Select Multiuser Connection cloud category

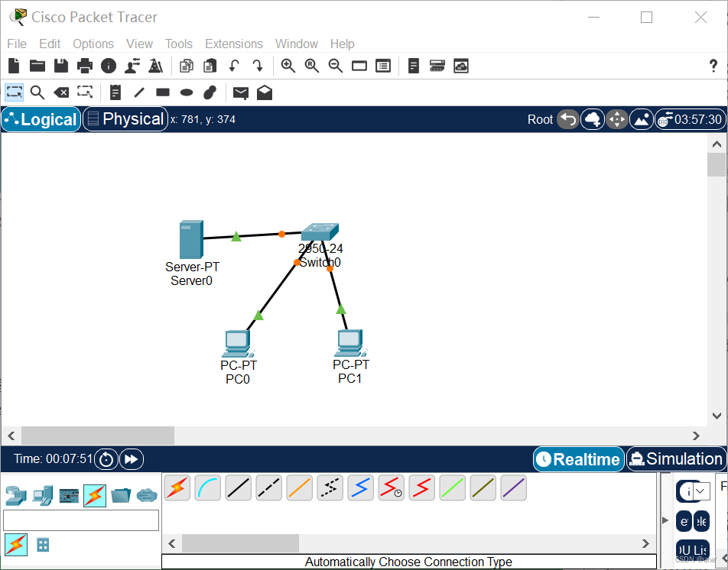147,496
